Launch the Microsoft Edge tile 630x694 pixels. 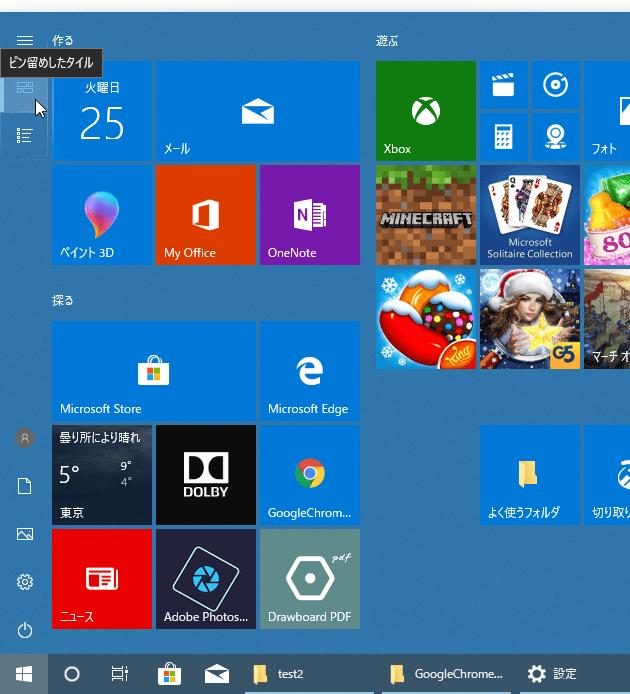pos(310,371)
